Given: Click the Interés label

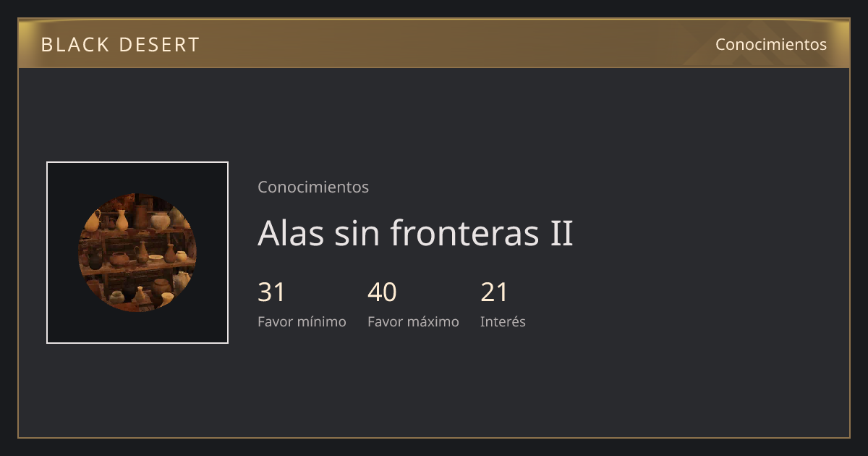Looking at the screenshot, I should [x=503, y=321].
